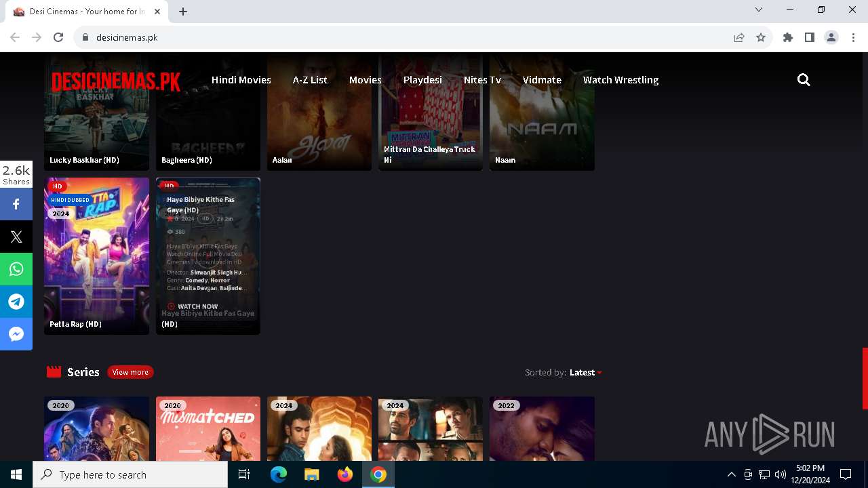The height and width of the screenshot is (488, 868).
Task: Launch Firefox from taskbar
Action: [x=345, y=474]
